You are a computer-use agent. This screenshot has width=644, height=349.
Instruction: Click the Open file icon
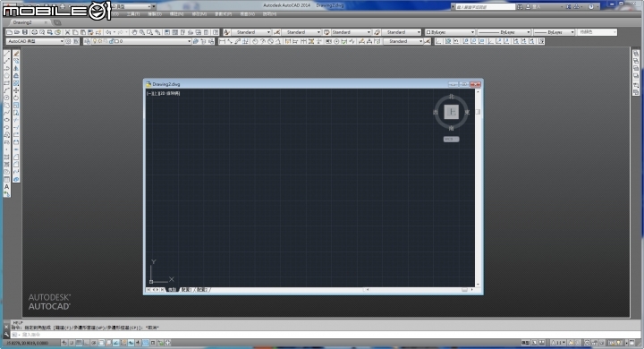coord(17,32)
